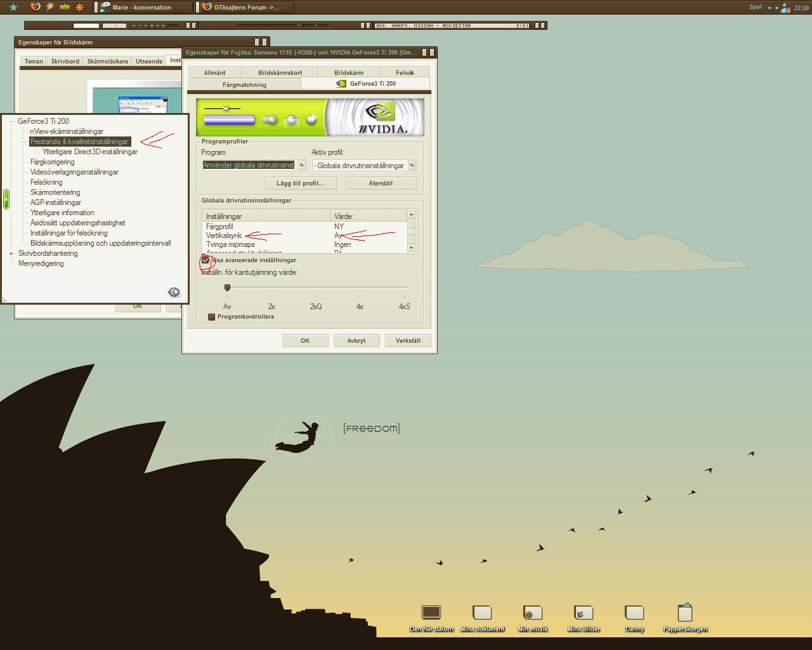This screenshot has width=812, height=650.
Task: Expand the Skrivbordshantering tree node
Action: pos(11,253)
